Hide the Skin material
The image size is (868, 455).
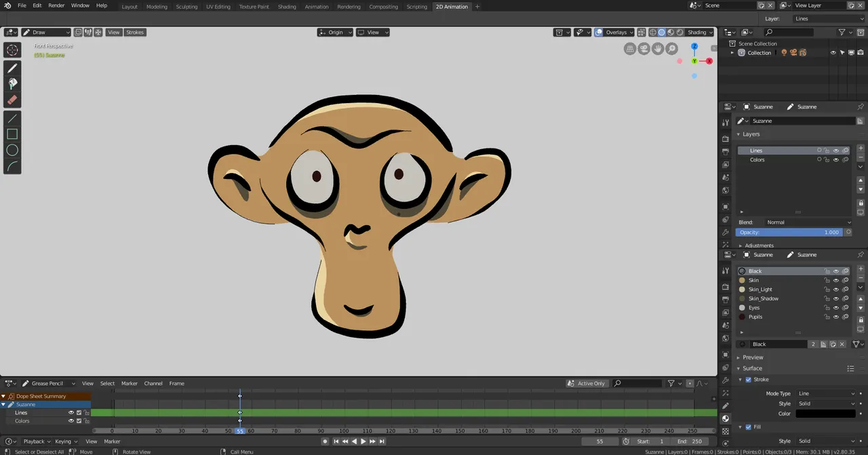pos(835,280)
